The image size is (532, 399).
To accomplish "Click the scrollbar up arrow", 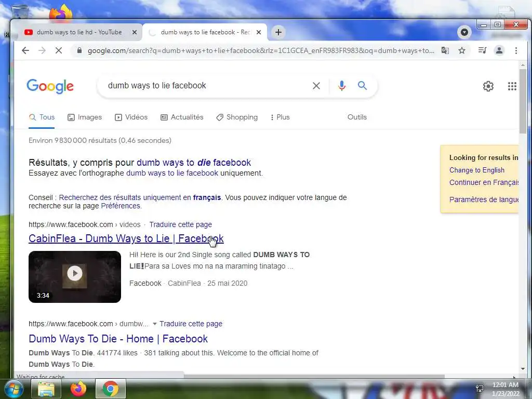I will click(523, 65).
